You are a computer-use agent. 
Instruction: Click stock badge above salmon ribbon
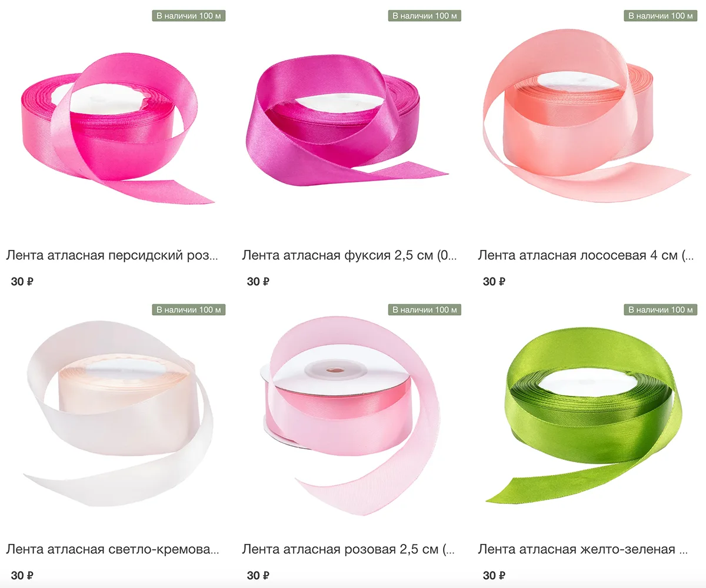(x=660, y=15)
